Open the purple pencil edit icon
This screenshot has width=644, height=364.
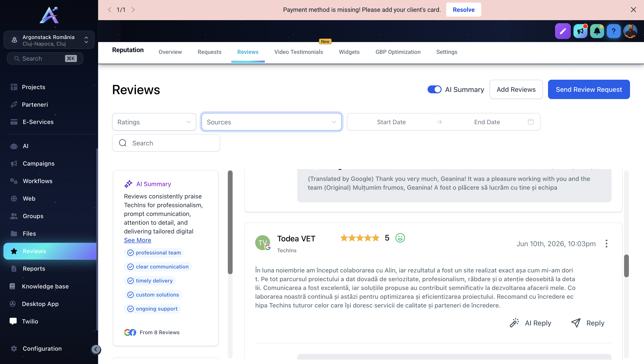pyautogui.click(x=563, y=31)
